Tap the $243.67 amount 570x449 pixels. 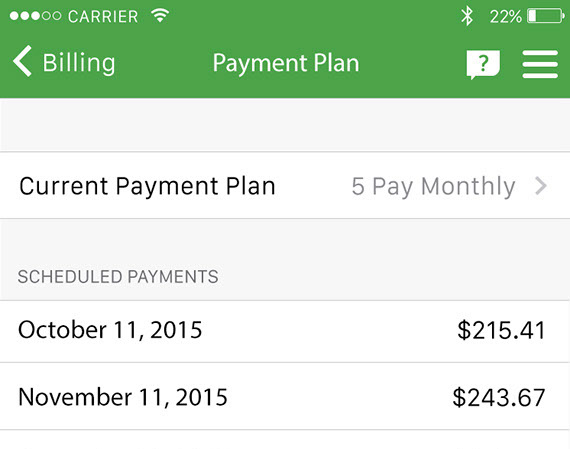click(499, 397)
